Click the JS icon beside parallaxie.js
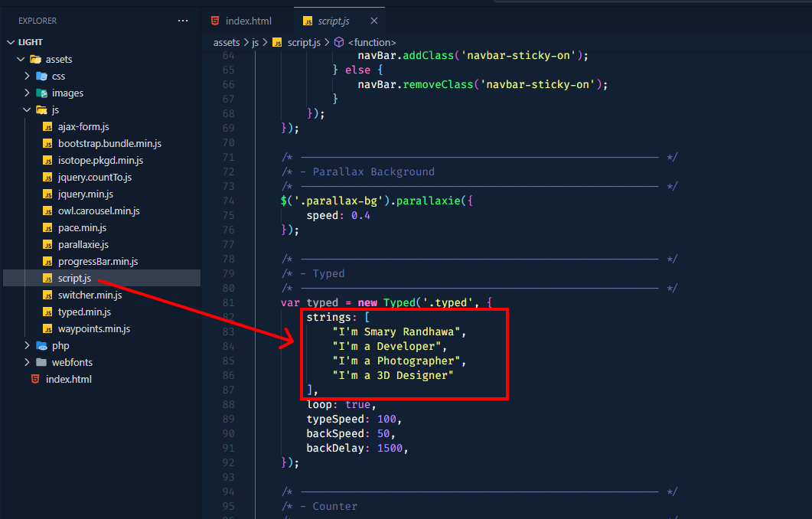Image resolution: width=812 pixels, height=519 pixels. pos(47,244)
